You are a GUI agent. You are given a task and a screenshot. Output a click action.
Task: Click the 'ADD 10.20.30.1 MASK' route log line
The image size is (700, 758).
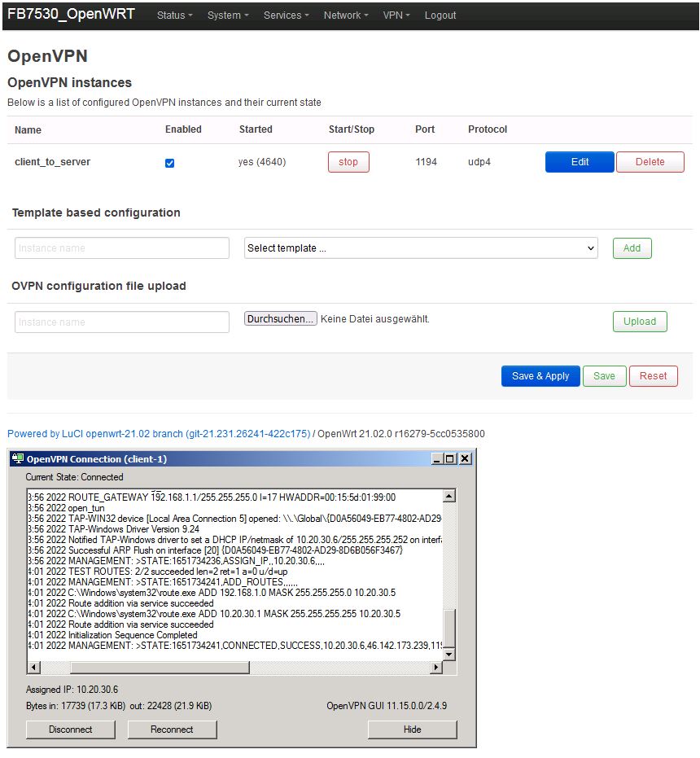[214, 614]
